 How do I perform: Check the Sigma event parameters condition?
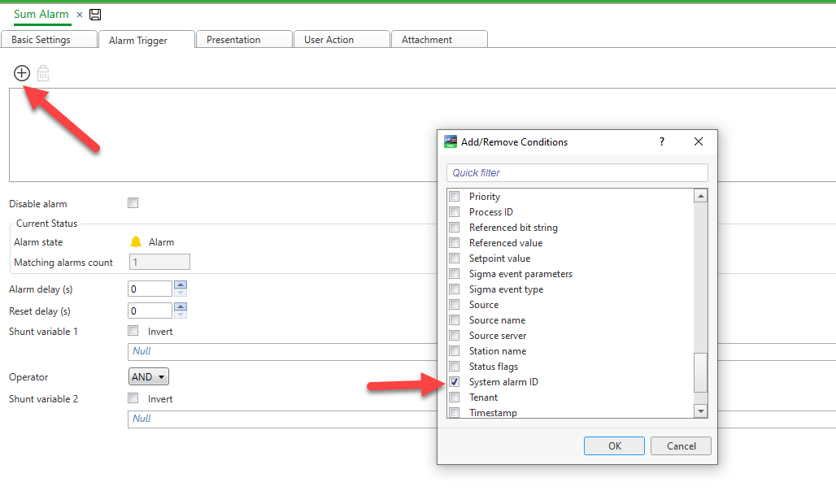(455, 273)
